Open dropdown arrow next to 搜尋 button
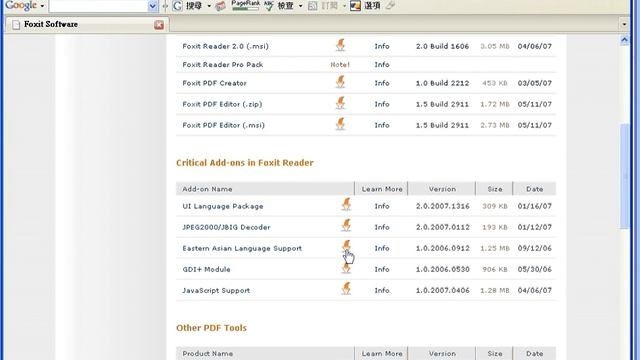The height and width of the screenshot is (360, 640). tap(209, 6)
